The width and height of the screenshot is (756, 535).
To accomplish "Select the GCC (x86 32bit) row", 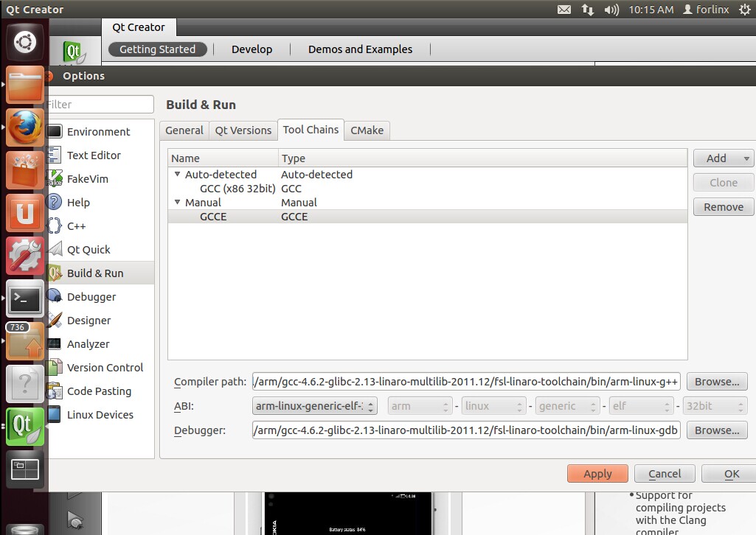I will tap(427, 189).
